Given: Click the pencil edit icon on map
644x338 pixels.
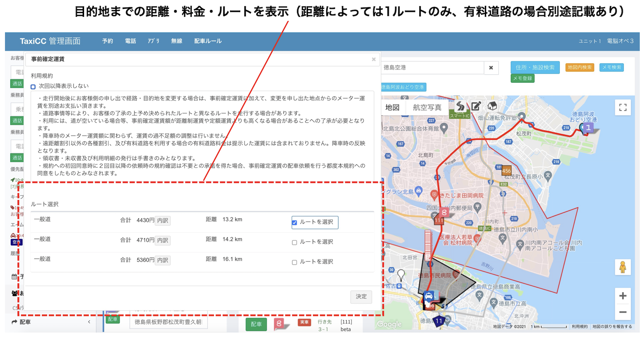Looking at the screenshot, I should click(x=476, y=106).
